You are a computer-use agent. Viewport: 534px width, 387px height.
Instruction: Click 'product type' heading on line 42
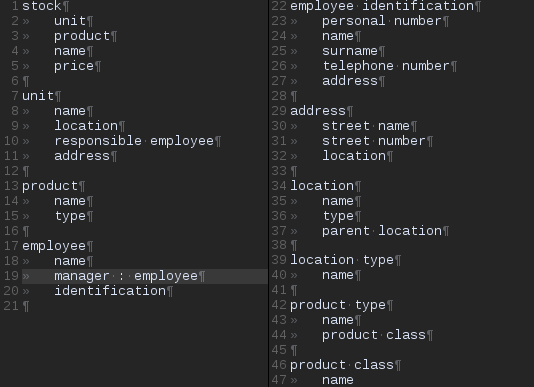tap(338, 305)
